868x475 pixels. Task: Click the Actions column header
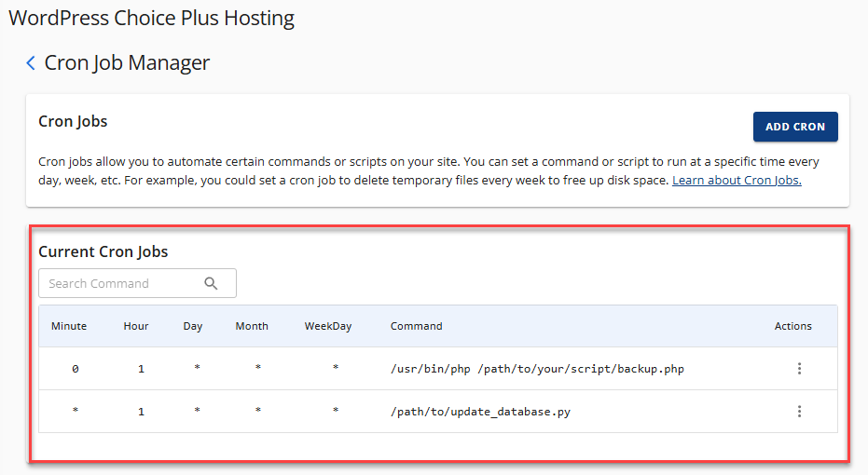point(792,326)
